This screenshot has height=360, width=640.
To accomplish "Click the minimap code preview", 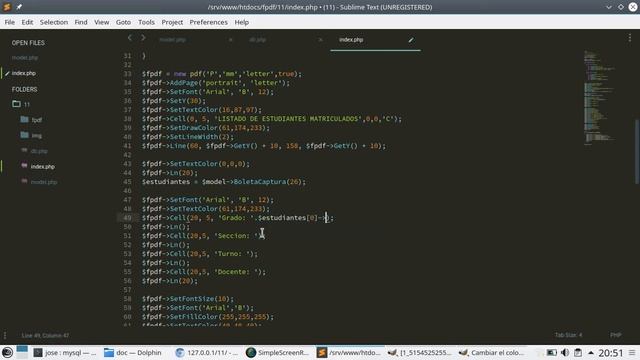I will [599, 97].
